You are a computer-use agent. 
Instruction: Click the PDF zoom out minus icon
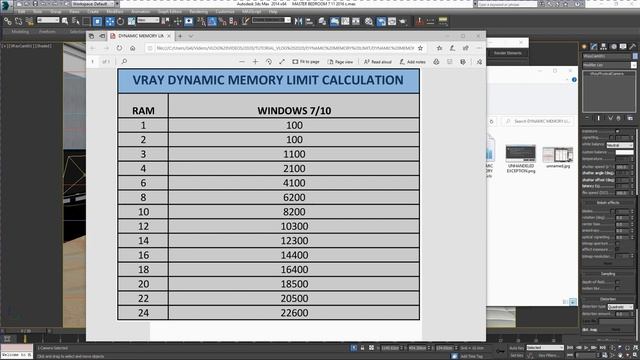click(242, 62)
